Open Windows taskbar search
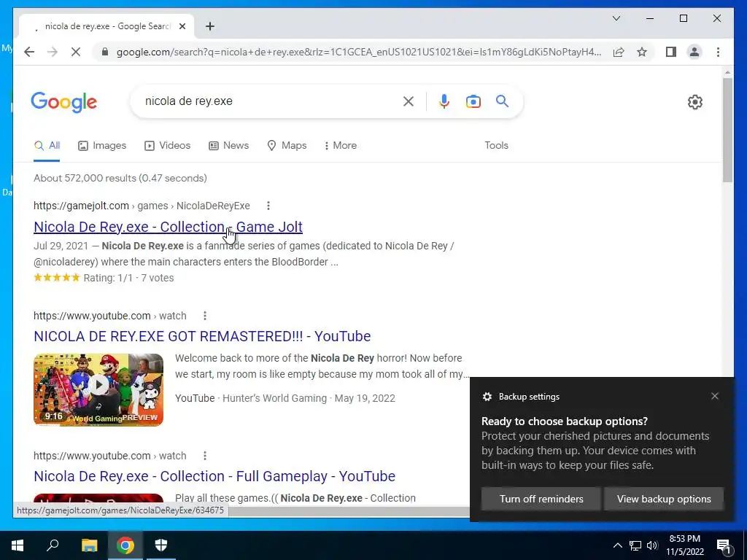The height and width of the screenshot is (560, 747). [53, 545]
